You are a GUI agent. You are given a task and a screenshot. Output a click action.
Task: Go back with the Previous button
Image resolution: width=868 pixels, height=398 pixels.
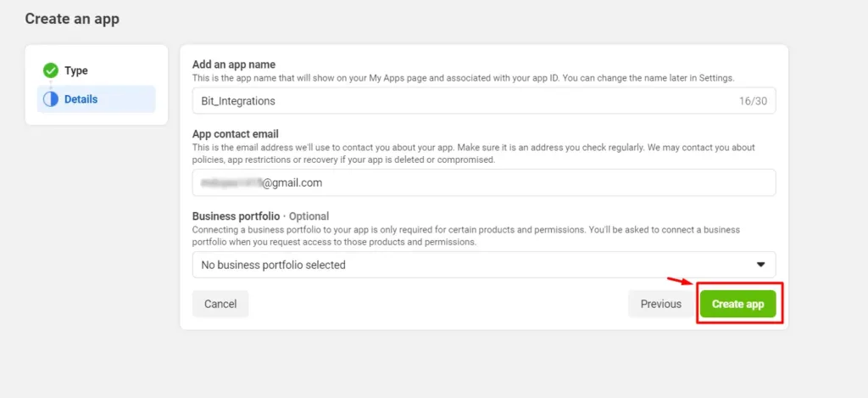tap(660, 304)
